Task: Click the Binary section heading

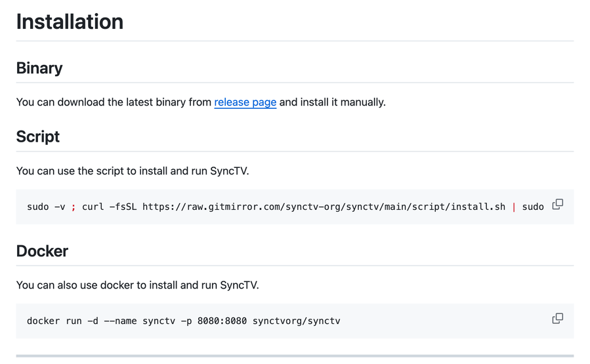Action: coord(39,68)
